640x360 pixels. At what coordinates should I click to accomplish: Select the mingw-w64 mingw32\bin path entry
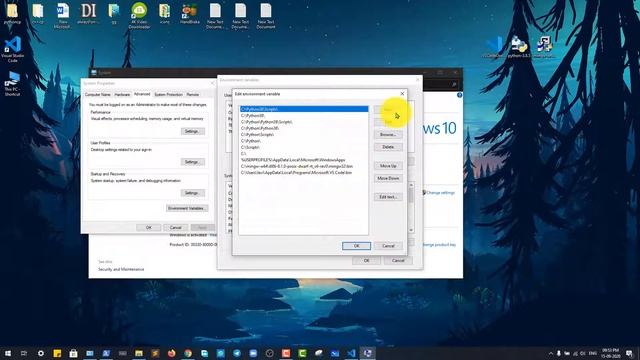[304, 166]
